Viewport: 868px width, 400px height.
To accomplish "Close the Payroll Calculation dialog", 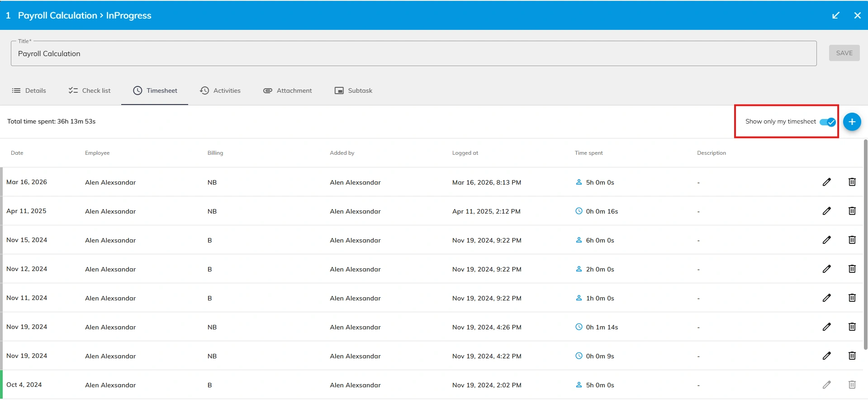I will pos(857,15).
